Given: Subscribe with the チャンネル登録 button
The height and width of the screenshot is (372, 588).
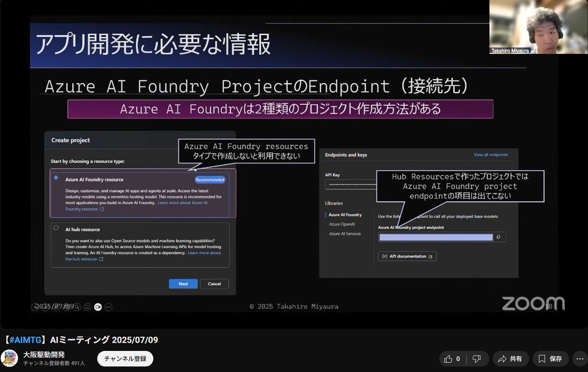Looking at the screenshot, I should (125, 359).
